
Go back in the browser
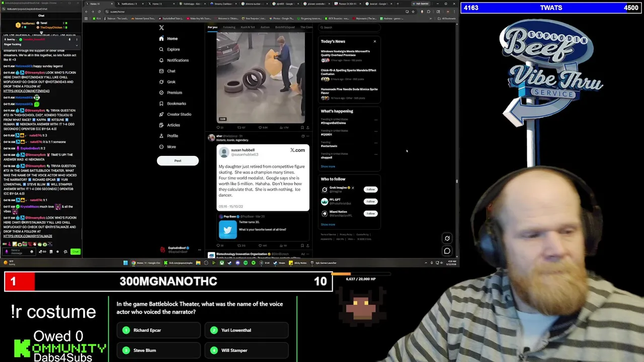[x=87, y=12]
